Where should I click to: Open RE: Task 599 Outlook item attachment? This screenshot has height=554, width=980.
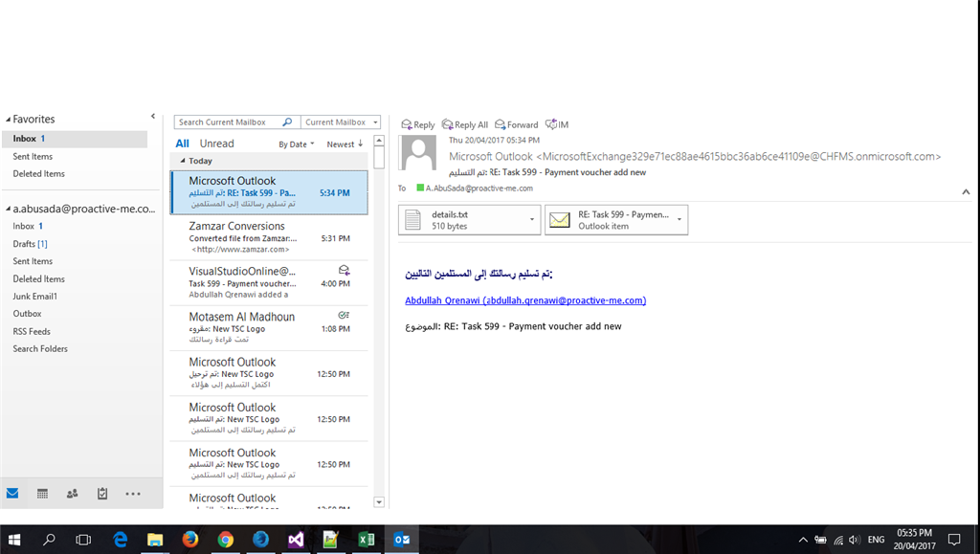610,220
